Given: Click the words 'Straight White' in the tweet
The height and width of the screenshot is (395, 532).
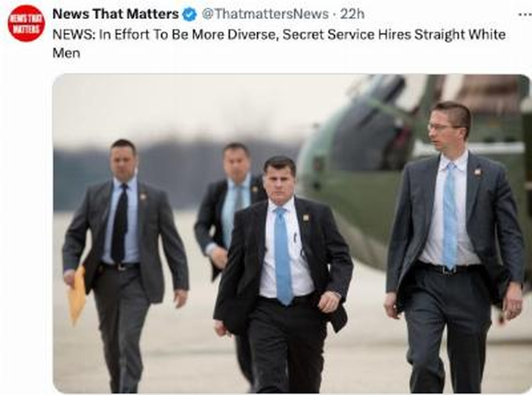Looking at the screenshot, I should 460,35.
